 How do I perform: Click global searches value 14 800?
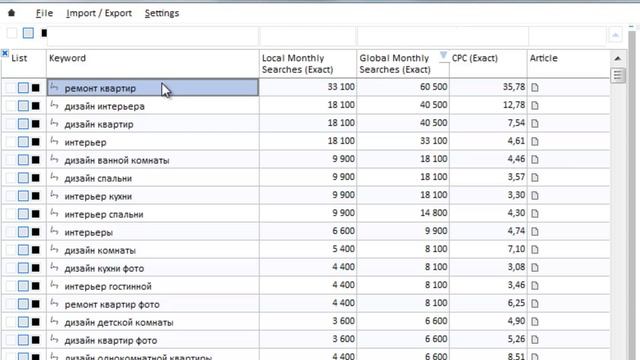[x=433, y=213]
